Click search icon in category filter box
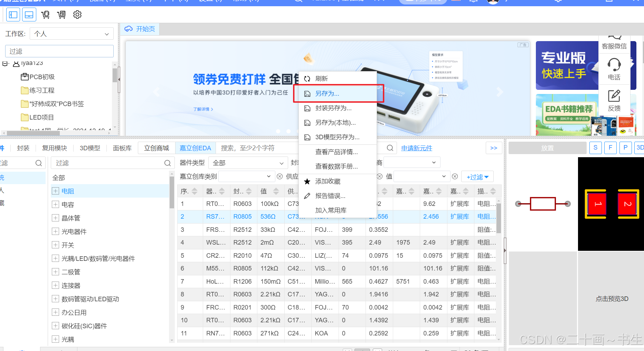This screenshot has height=351, width=644. (168, 163)
